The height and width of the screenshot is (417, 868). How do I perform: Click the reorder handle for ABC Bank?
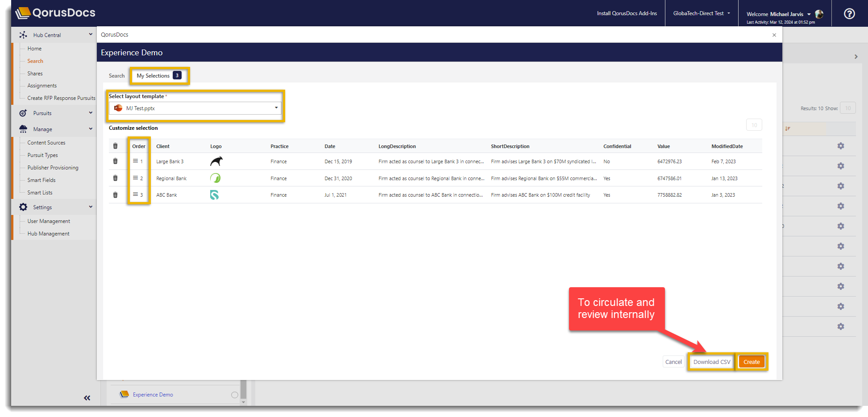[x=135, y=194]
